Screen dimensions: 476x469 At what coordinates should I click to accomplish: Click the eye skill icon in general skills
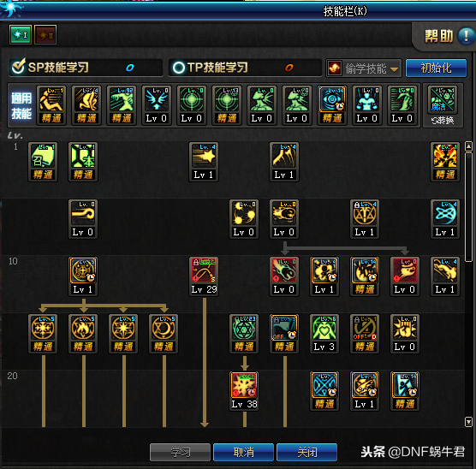pos(332,104)
